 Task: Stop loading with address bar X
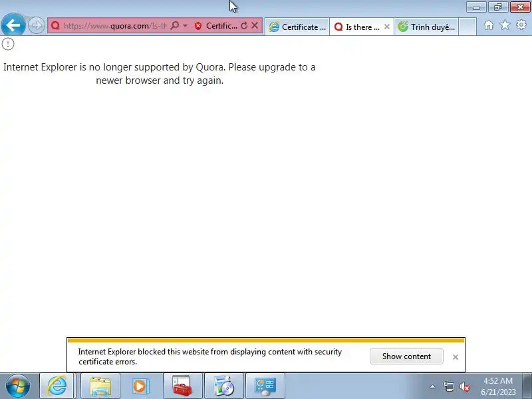pyautogui.click(x=255, y=25)
